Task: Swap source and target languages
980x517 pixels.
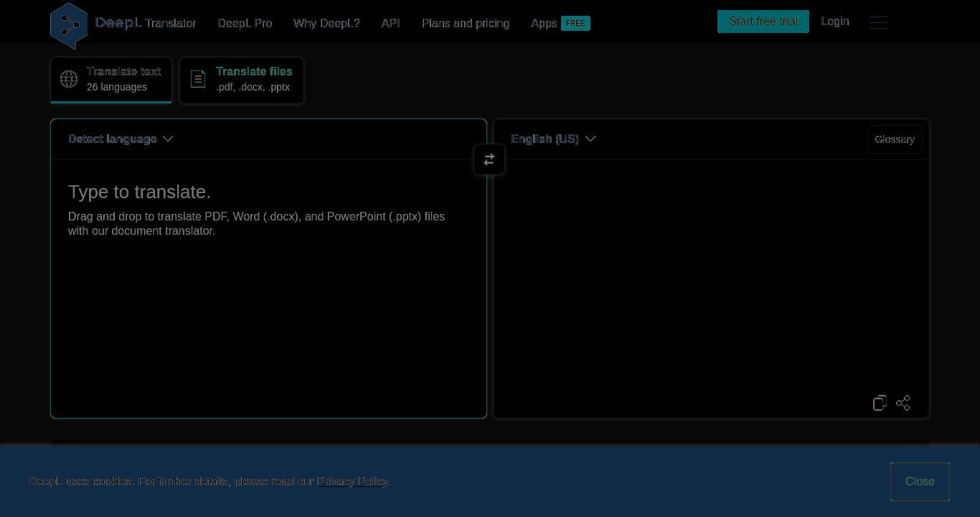Action: click(489, 159)
